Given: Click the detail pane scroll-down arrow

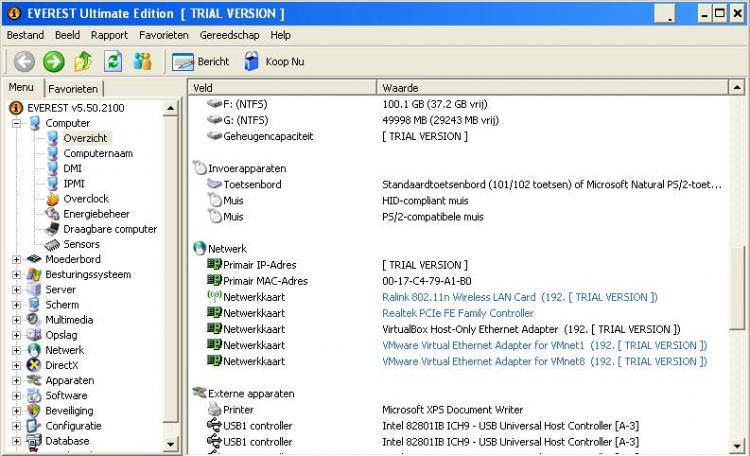Looking at the screenshot, I should (737, 446).
